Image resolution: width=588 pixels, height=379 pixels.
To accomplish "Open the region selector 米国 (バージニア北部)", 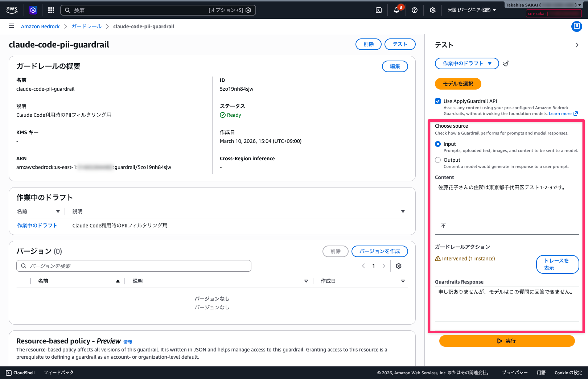I will point(472,10).
